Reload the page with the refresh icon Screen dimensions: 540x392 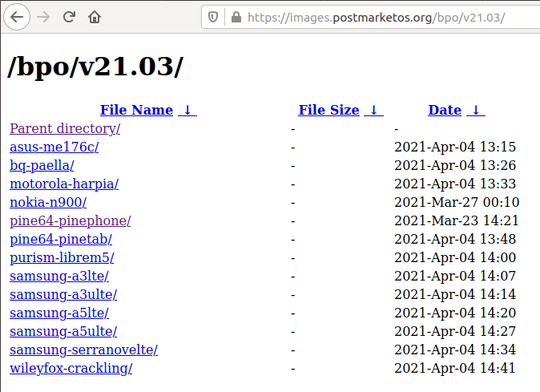point(69,17)
